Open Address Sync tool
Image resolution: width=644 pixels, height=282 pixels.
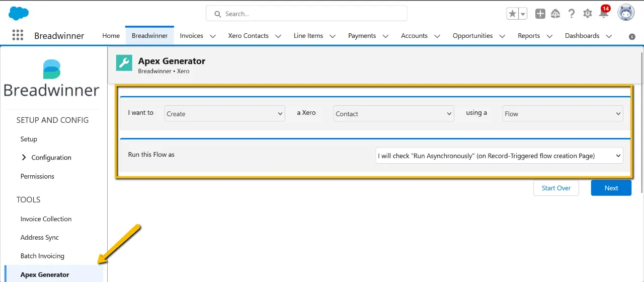[40, 238]
